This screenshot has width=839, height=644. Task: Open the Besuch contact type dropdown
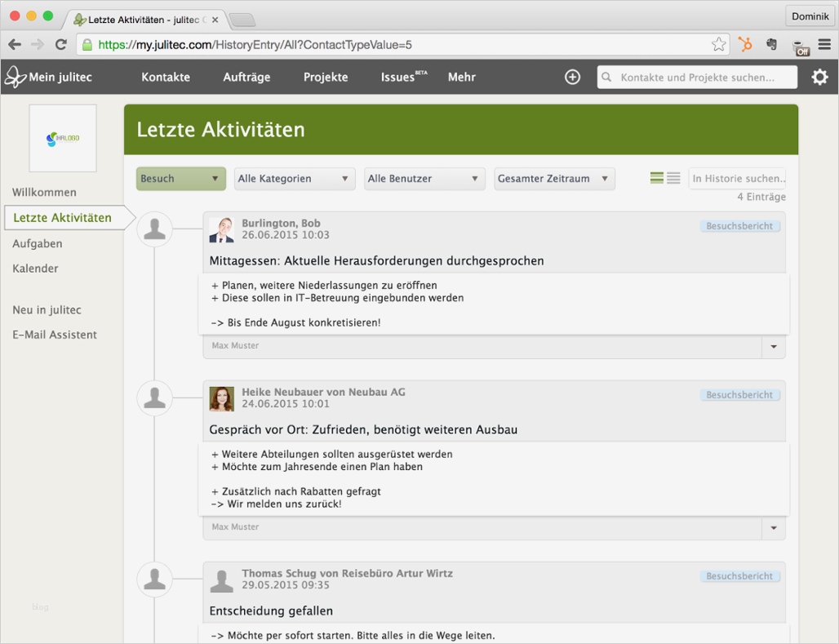point(181,179)
